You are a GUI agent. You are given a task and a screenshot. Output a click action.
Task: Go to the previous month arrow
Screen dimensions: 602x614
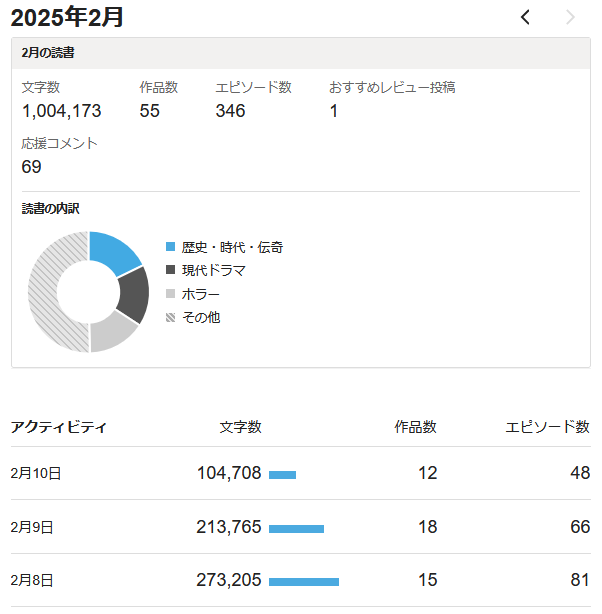[x=526, y=17]
